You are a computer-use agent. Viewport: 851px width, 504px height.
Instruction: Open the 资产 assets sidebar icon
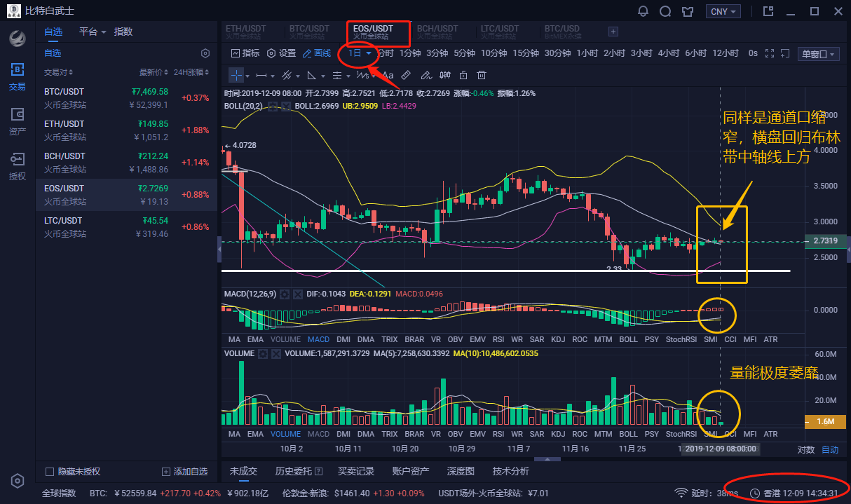pos(18,121)
